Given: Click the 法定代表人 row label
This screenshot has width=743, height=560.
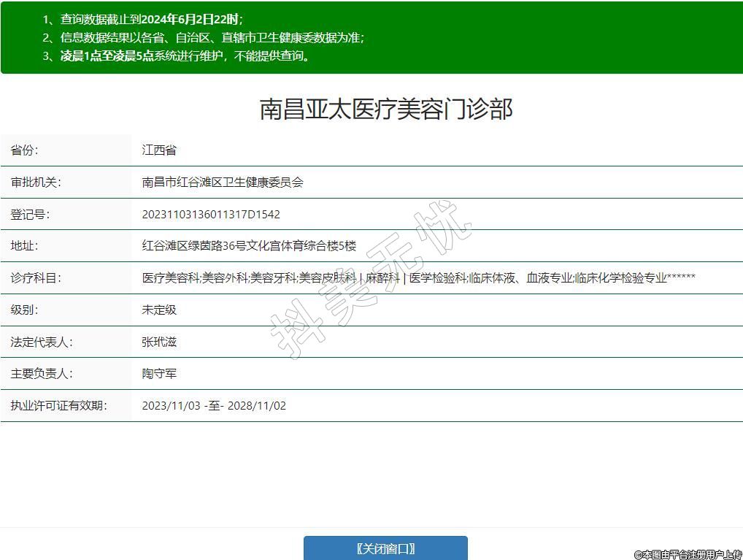Looking at the screenshot, I should (x=42, y=342).
